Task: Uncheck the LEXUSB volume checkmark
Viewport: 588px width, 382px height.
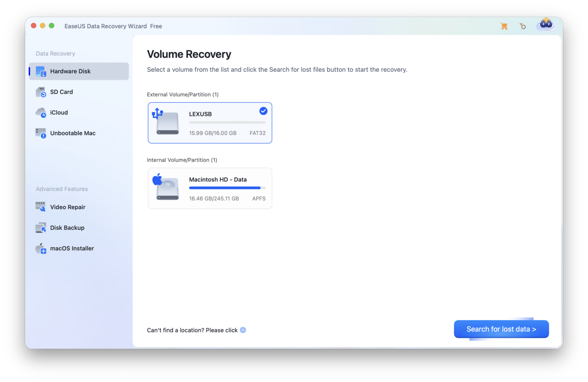Action: click(x=263, y=111)
